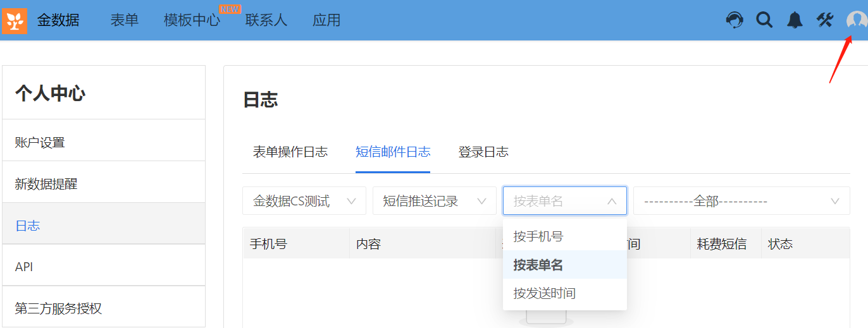The image size is (868, 328).
Task: Open the 应用 navigation item
Action: click(x=326, y=20)
